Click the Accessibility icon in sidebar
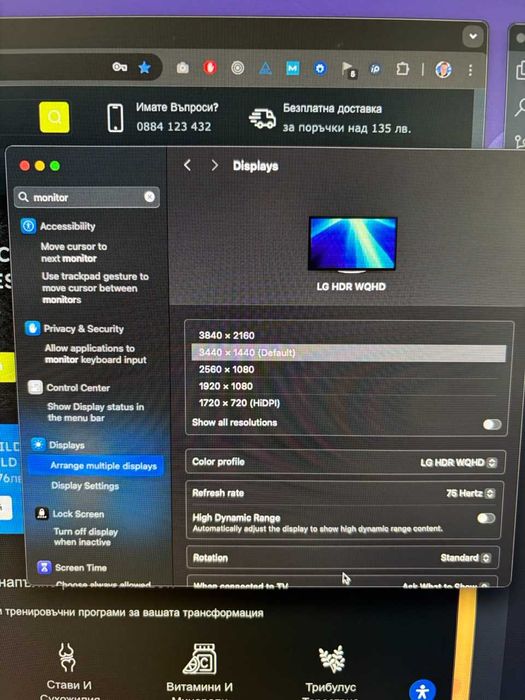The image size is (525, 700). [x=28, y=226]
